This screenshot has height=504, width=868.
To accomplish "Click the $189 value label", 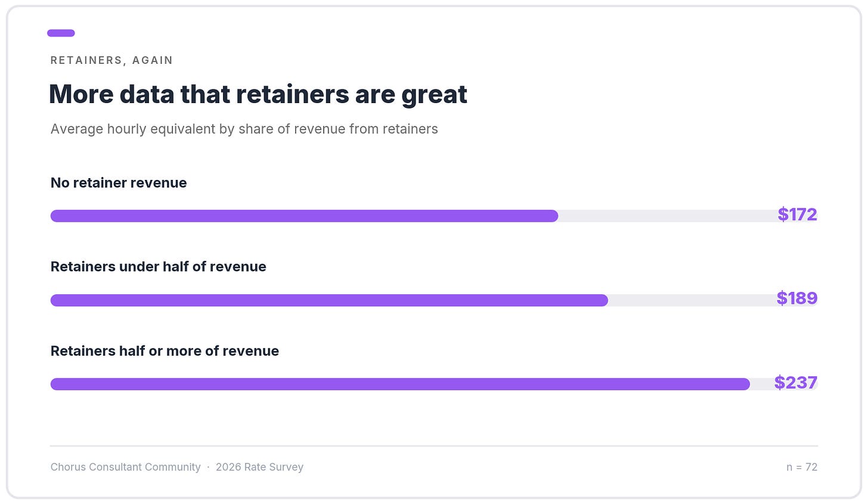I will tap(796, 298).
